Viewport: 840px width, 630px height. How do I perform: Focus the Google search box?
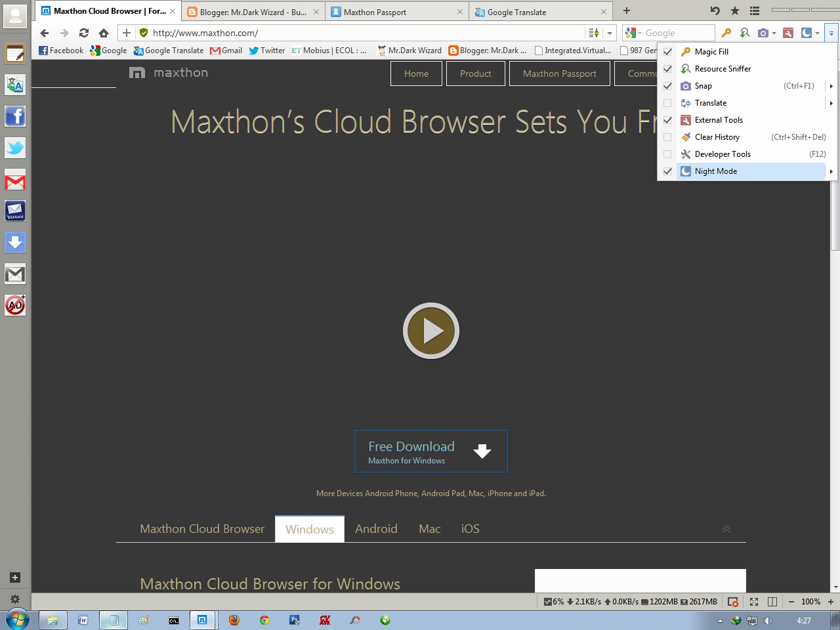(x=679, y=33)
